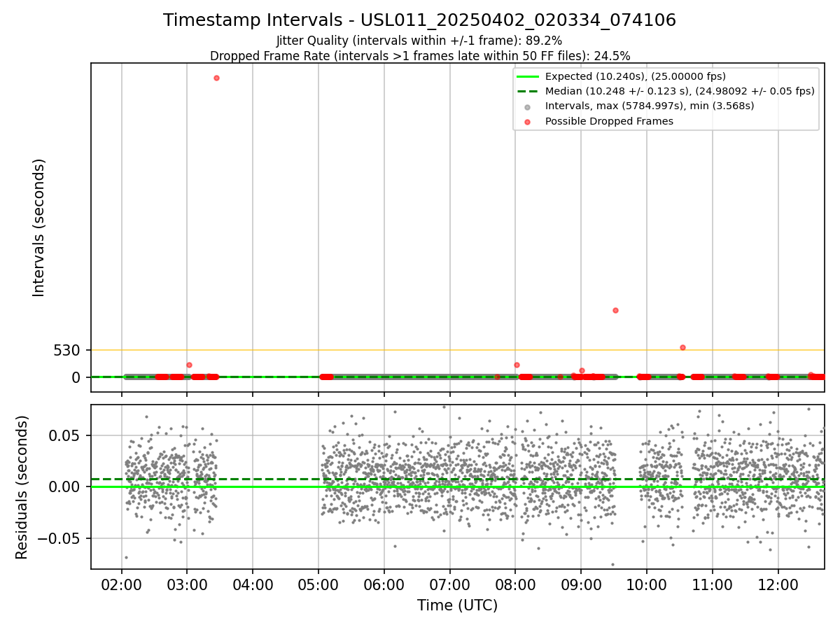The height and width of the screenshot is (630, 840).
Task: Click legend entry 'Median (10.248 +/- 0.123 s)'
Action: pos(680,91)
